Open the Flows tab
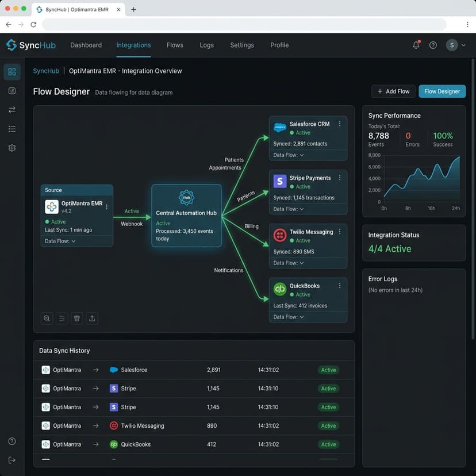 [x=175, y=45]
